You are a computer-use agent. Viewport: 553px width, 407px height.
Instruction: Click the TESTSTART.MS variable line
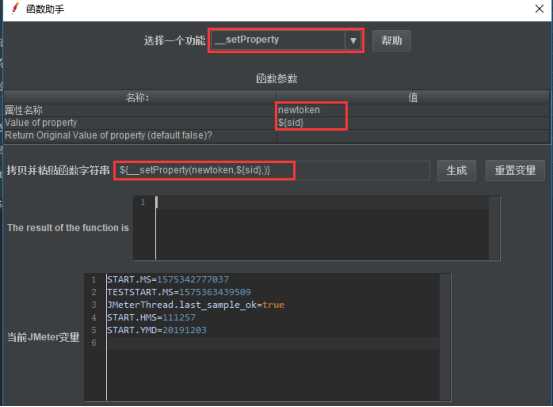click(x=179, y=292)
